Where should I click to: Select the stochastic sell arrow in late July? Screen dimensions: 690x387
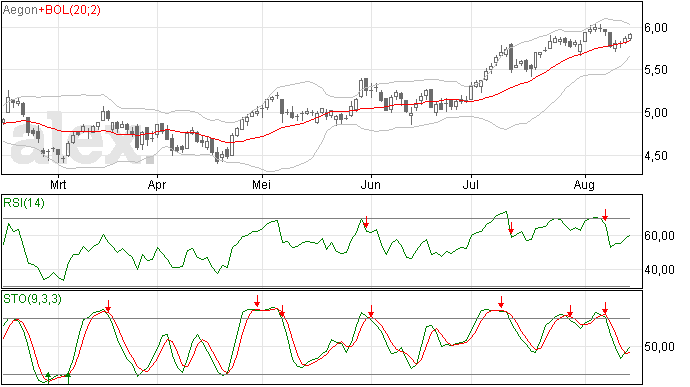coord(570,311)
